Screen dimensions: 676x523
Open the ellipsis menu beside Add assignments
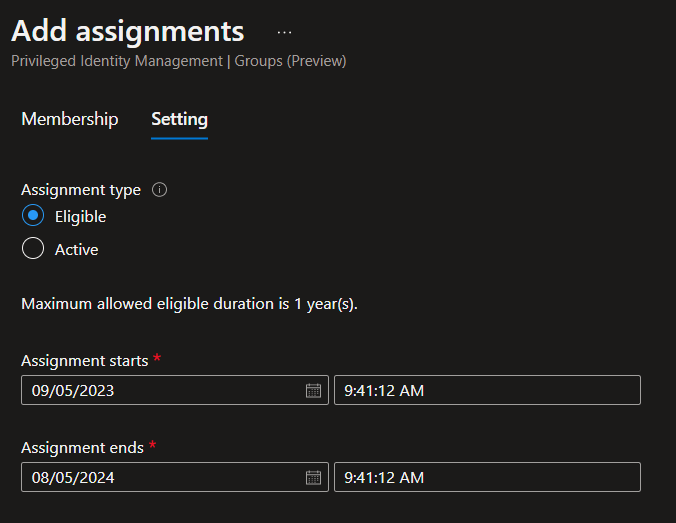point(285,32)
